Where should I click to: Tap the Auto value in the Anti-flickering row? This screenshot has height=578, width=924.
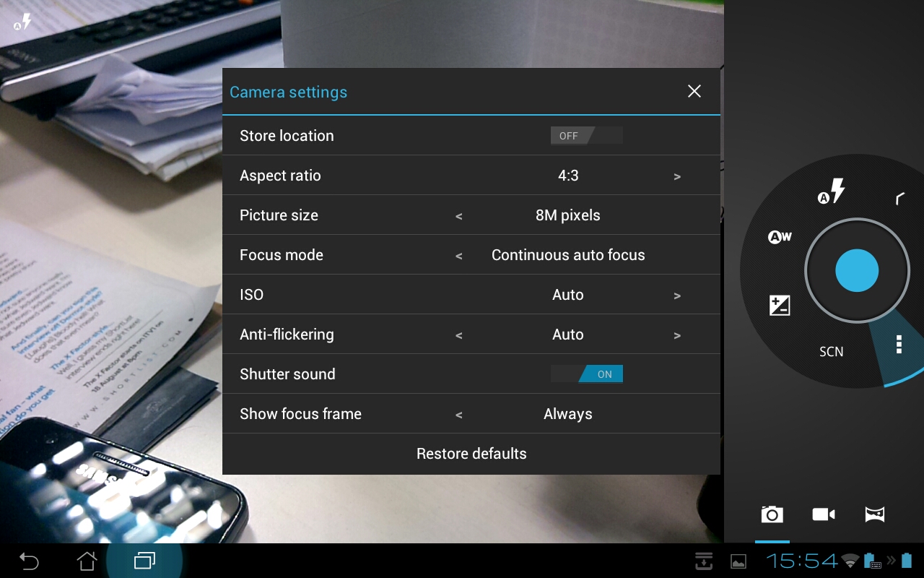(x=568, y=335)
